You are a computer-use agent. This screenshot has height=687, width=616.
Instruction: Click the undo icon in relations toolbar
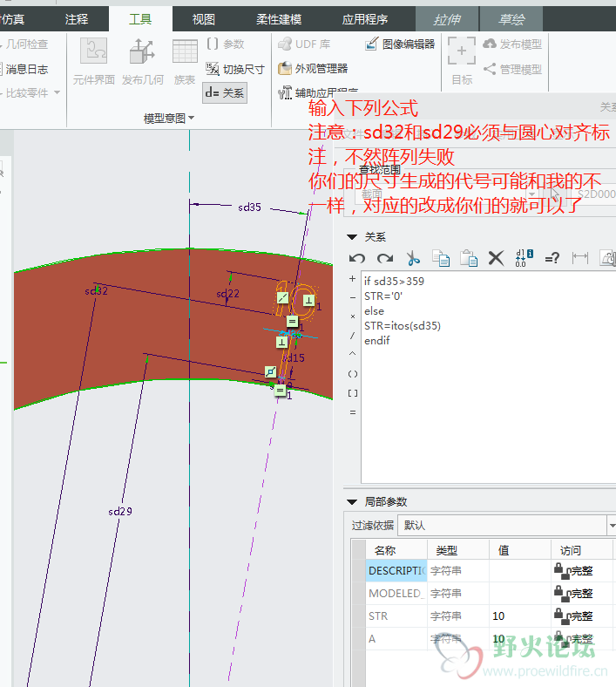(357, 259)
